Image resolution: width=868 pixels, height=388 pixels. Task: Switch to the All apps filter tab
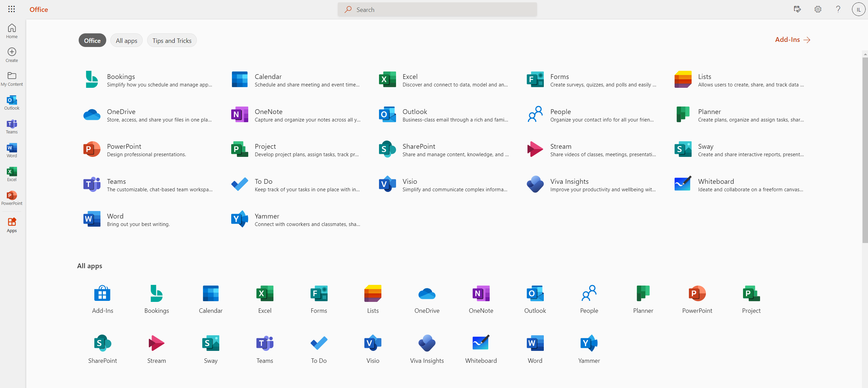coord(126,41)
